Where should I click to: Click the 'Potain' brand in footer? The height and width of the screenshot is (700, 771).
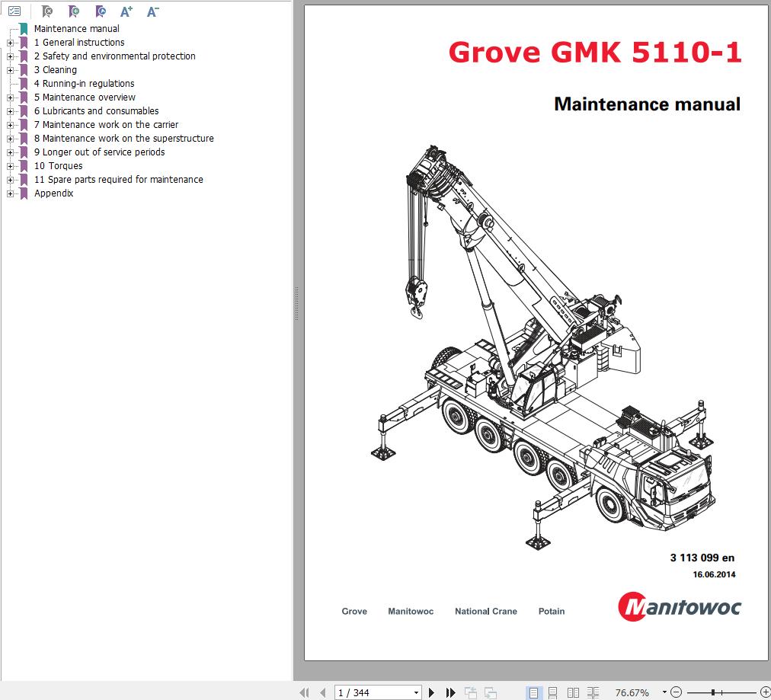pyautogui.click(x=552, y=612)
